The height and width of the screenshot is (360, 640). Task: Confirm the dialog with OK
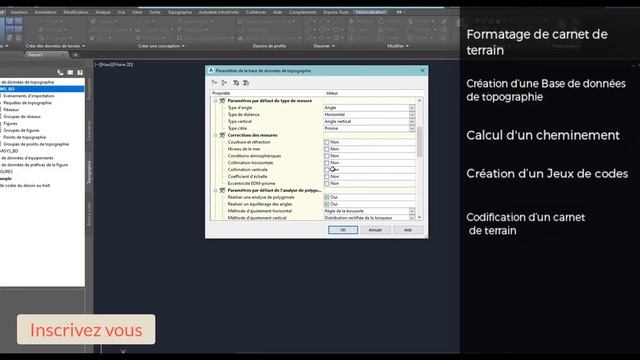coord(343,230)
